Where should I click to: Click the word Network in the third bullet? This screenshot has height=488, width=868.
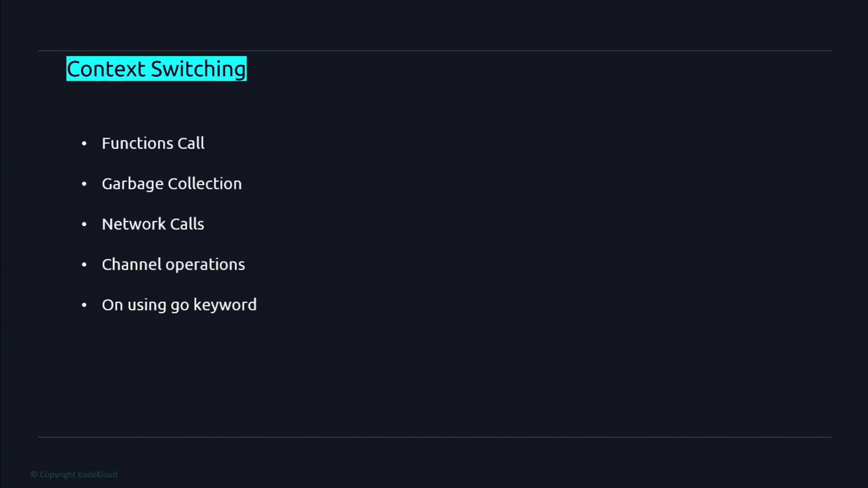134,224
